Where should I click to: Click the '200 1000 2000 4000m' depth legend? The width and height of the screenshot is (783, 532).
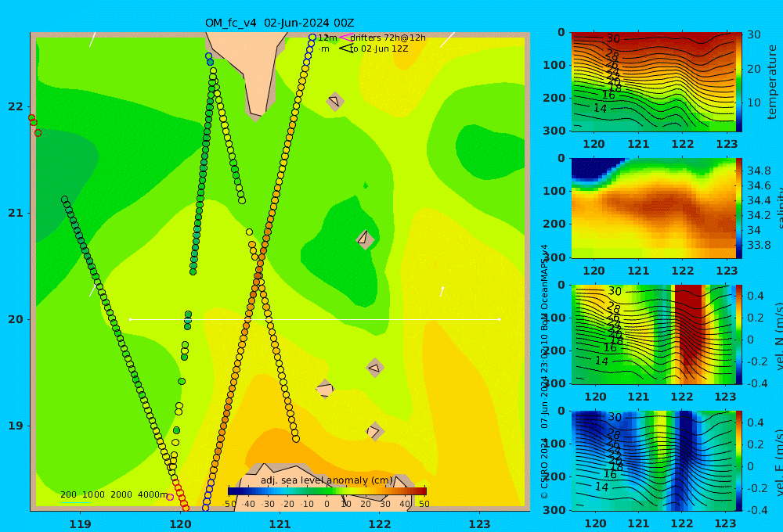pos(114,494)
